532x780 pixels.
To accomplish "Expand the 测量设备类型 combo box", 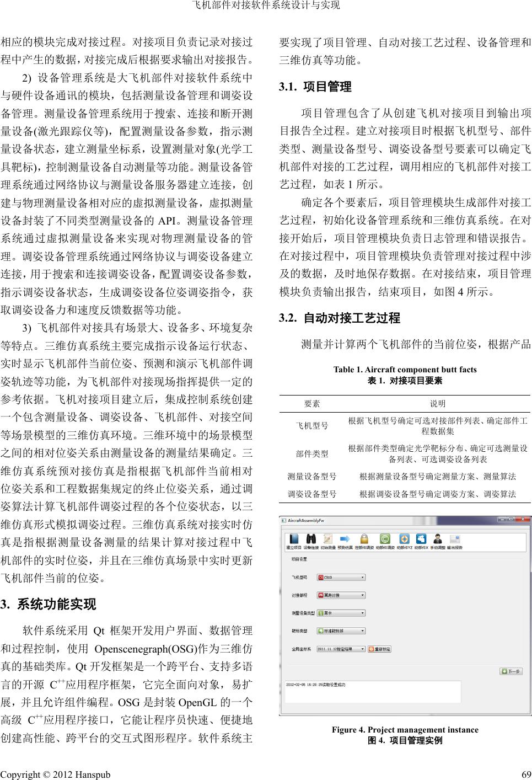I will coord(340,613).
